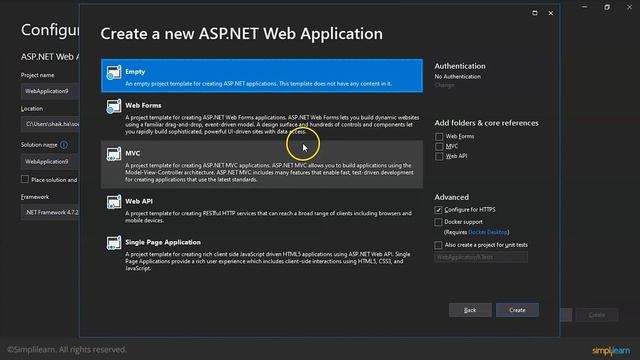Click the Single Page Application title
The height and width of the screenshot is (360, 640).
(163, 242)
